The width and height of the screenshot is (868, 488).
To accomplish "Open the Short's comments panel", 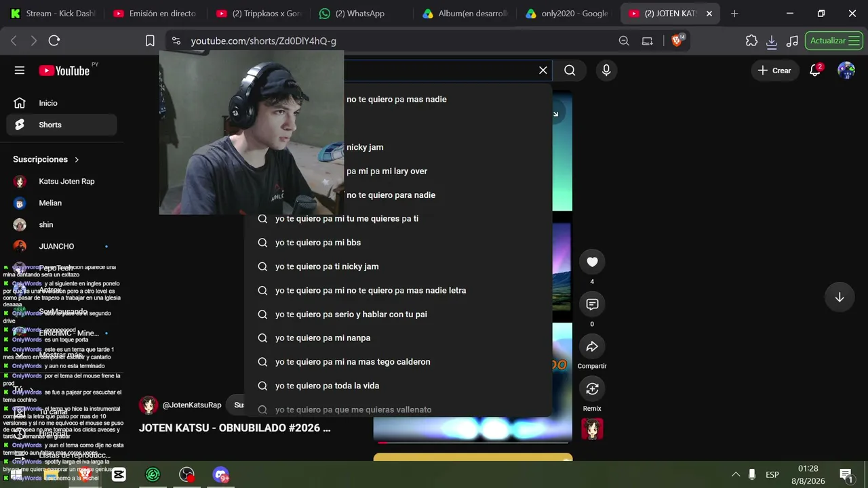I will [592, 304].
